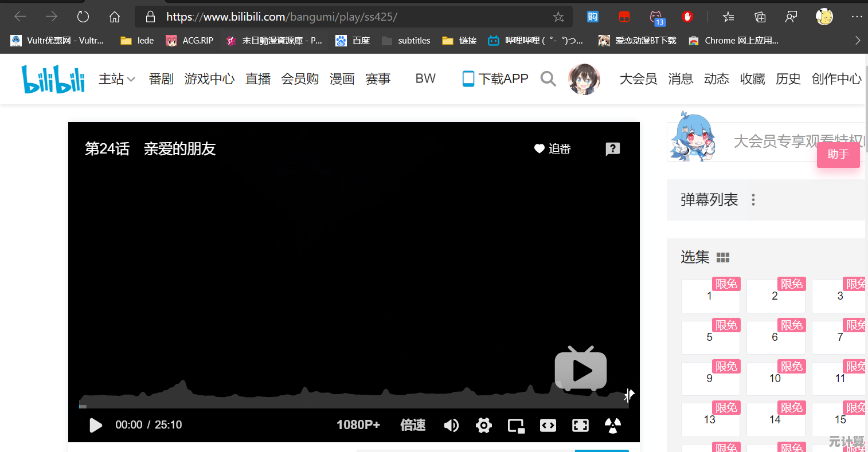Go to the 番剧 navigation item
This screenshot has width=868, height=452.
pyautogui.click(x=161, y=79)
